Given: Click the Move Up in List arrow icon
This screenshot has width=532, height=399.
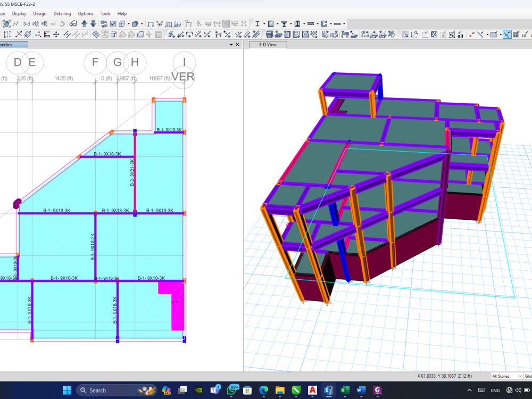Looking at the screenshot, I should pos(84,23).
